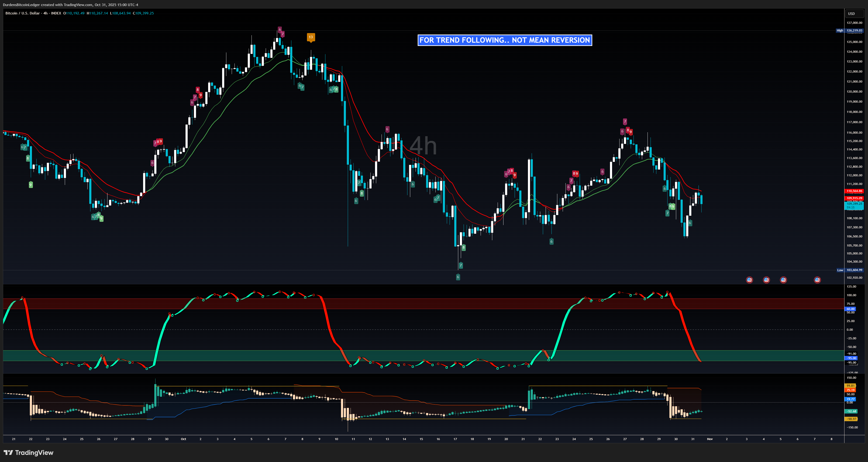Image resolution: width=868 pixels, height=462 pixels.
Task: Click the Oct date on the time axis
Action: (x=183, y=439)
